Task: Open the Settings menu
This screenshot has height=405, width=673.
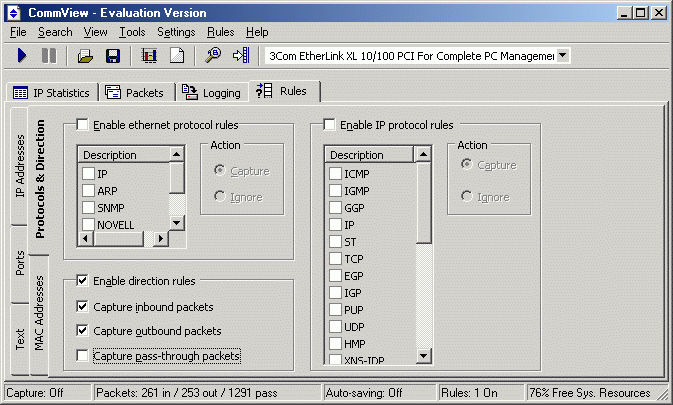Action: tap(176, 32)
